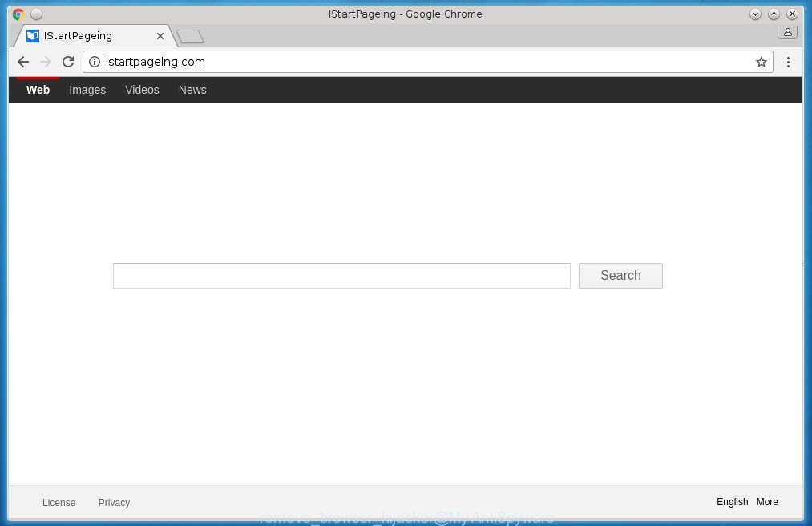
Task: Open Chrome's three-dot menu
Action: click(x=788, y=62)
